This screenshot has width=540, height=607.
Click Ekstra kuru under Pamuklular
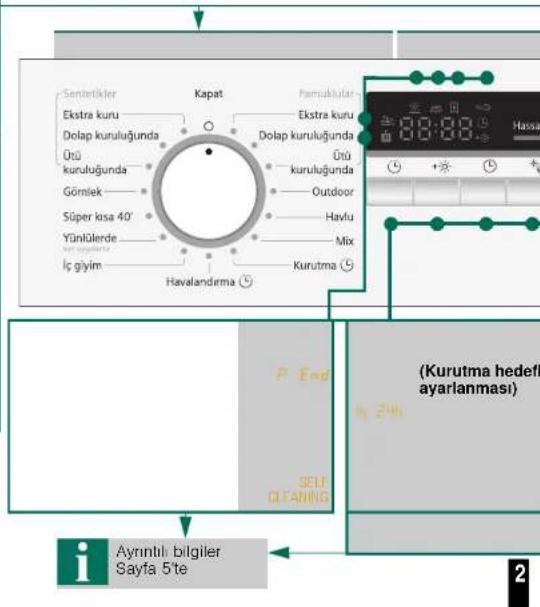tap(326, 115)
